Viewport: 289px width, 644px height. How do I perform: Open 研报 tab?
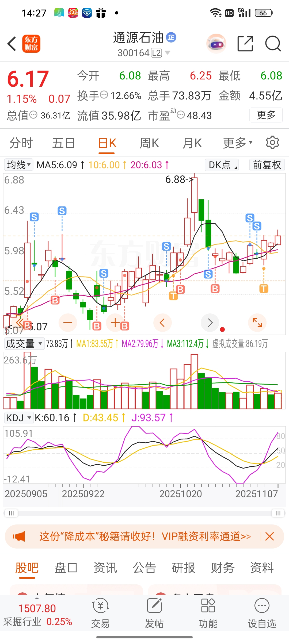(184, 568)
